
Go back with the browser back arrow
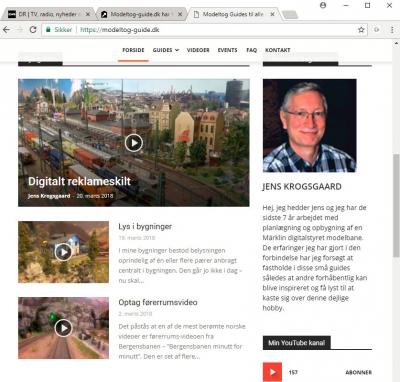[x=6, y=30]
